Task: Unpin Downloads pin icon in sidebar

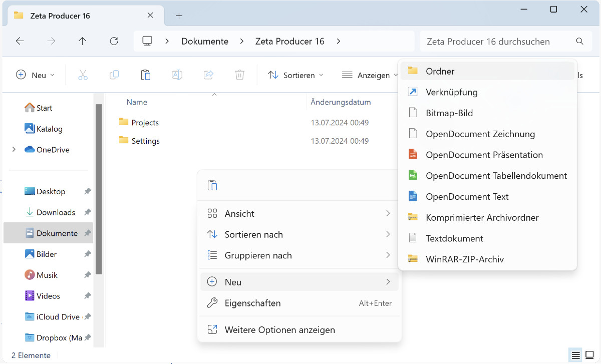Action: point(88,212)
